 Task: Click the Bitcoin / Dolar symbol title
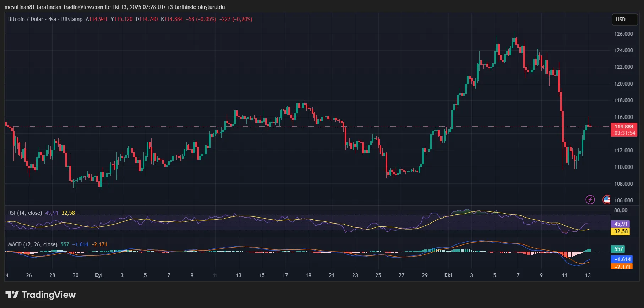(x=26, y=19)
